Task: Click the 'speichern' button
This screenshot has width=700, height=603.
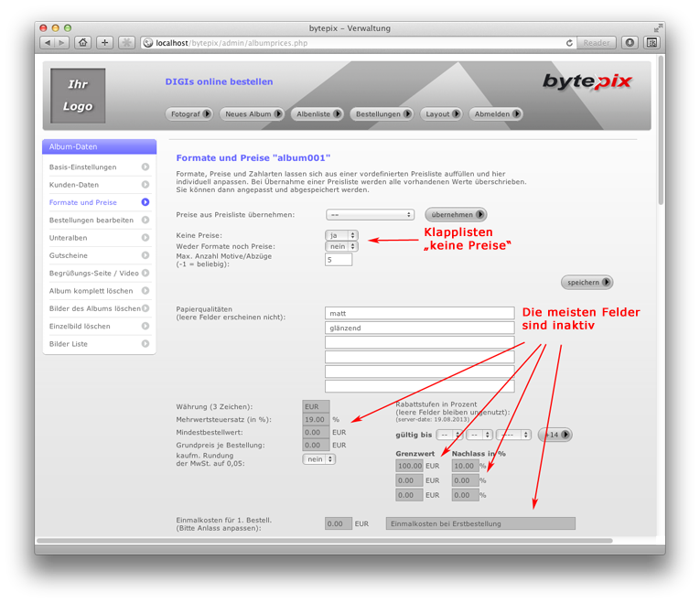Action: click(x=587, y=283)
